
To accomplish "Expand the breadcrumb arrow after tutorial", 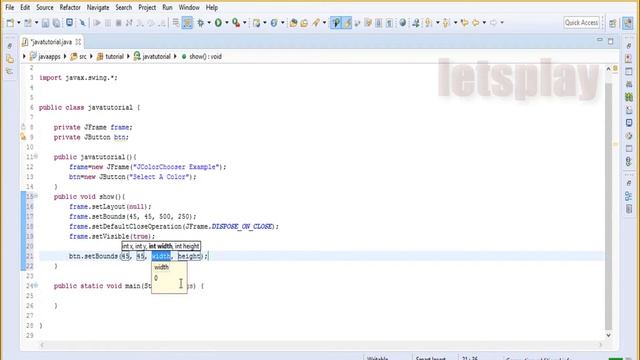I will click(128, 57).
